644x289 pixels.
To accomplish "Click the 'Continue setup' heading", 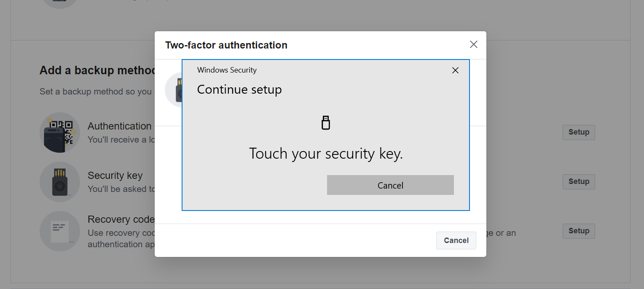I will pyautogui.click(x=239, y=89).
